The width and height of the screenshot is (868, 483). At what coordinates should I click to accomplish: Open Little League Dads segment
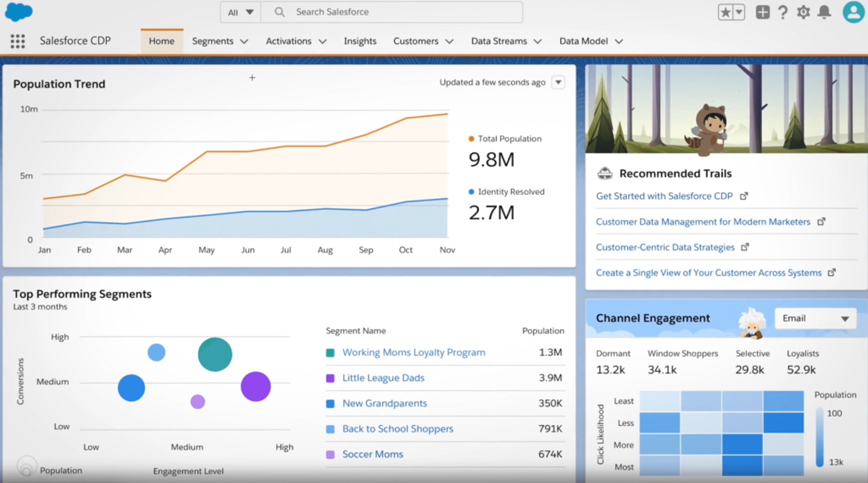pyautogui.click(x=384, y=378)
